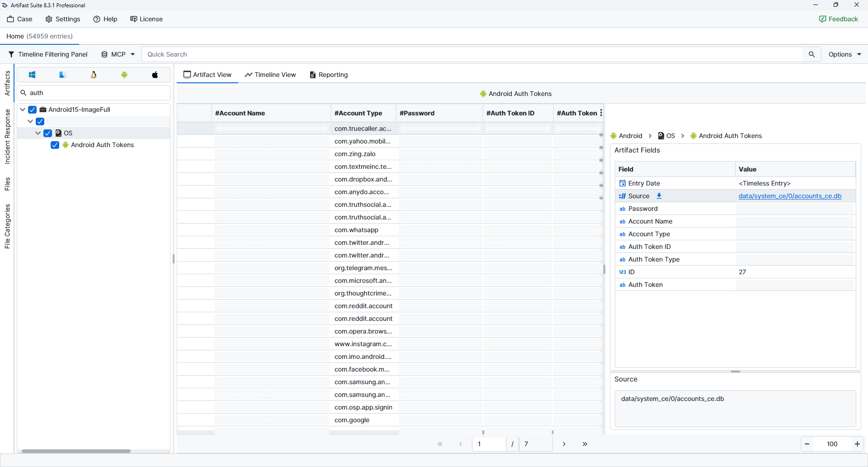Increase zoom with the plus button
The width and height of the screenshot is (868, 467).
point(857,444)
